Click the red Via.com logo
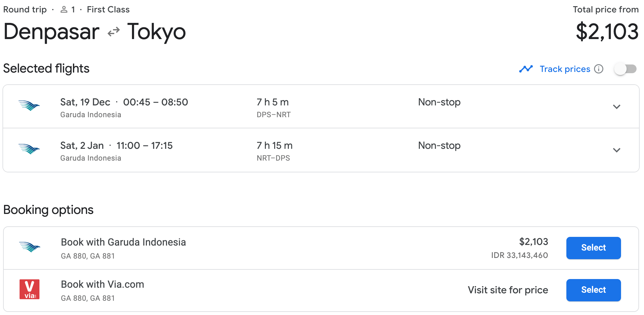Viewport: 644px width, 315px height. pyautogui.click(x=29, y=289)
